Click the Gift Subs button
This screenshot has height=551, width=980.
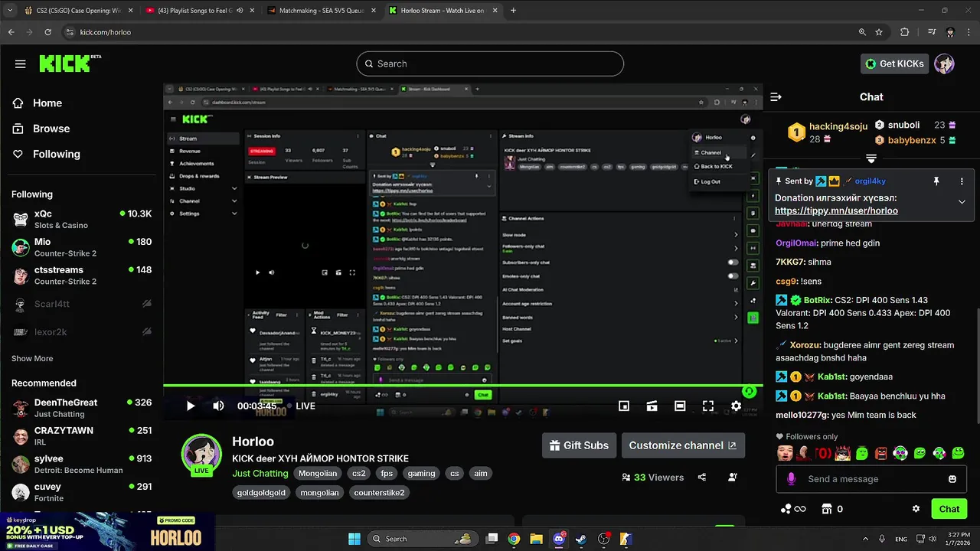click(x=579, y=445)
